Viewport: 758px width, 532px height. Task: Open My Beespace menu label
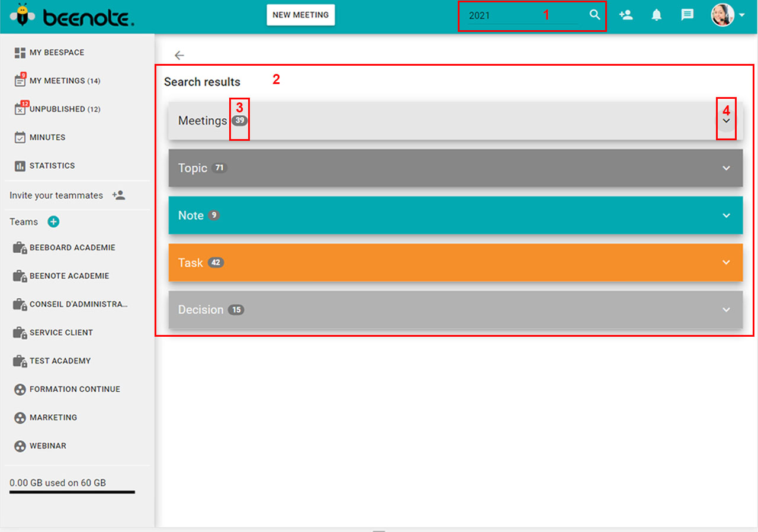coord(57,53)
